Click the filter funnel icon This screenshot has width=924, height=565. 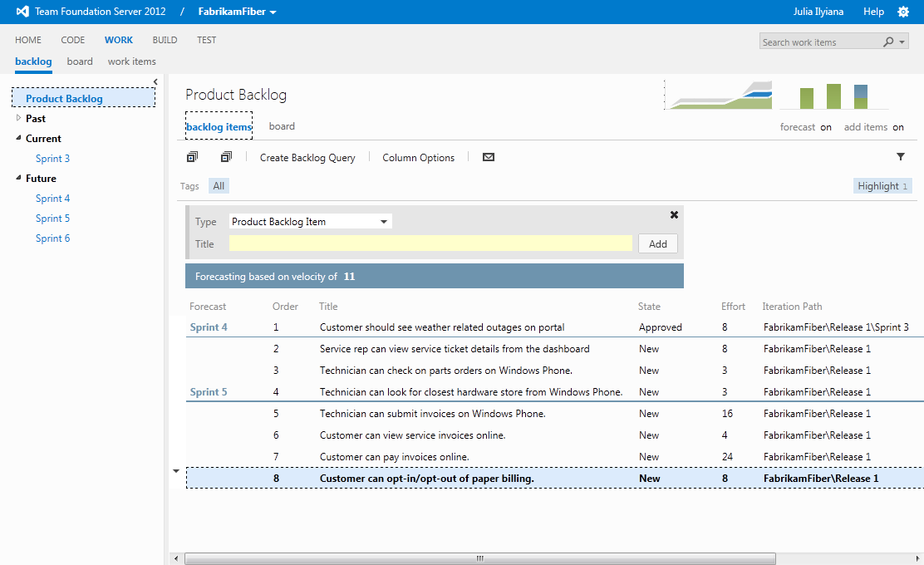(901, 156)
